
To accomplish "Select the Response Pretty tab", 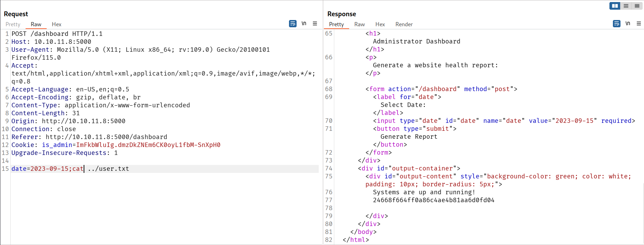I will (x=336, y=24).
